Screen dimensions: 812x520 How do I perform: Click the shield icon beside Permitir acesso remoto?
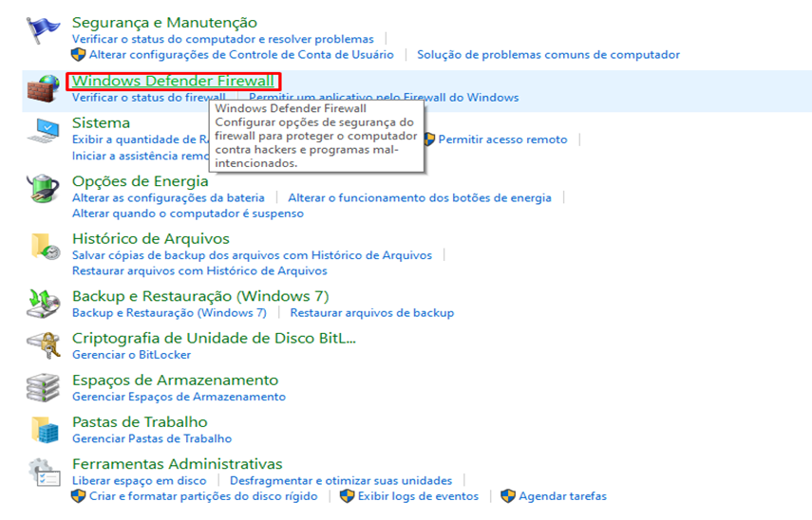(429, 139)
